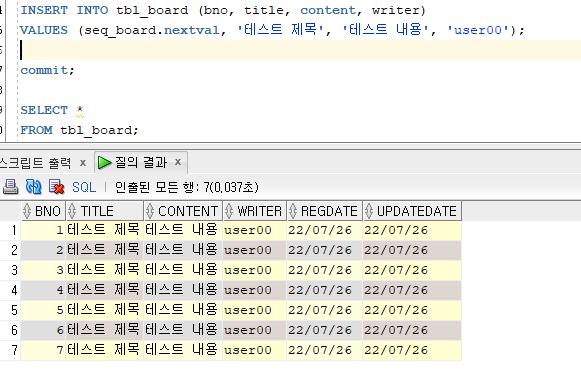Select row number 1 in results grid
581x372 pixels.
coord(10,230)
